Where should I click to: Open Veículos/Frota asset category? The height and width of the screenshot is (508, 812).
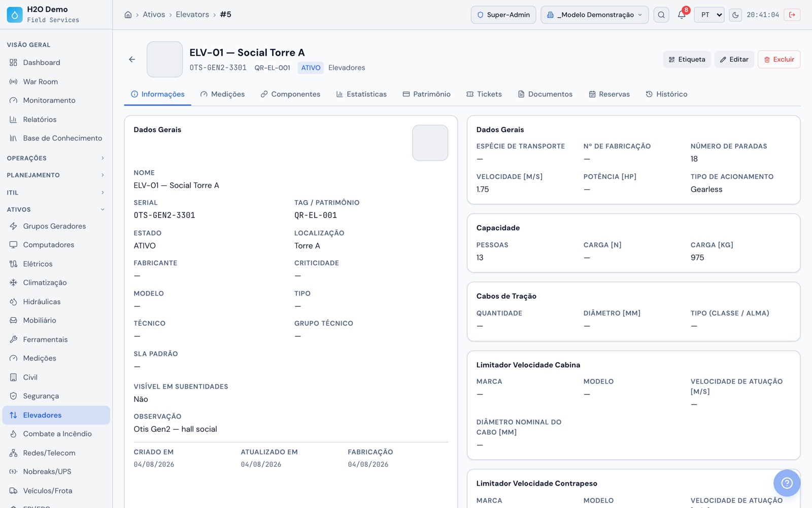pyautogui.click(x=56, y=491)
